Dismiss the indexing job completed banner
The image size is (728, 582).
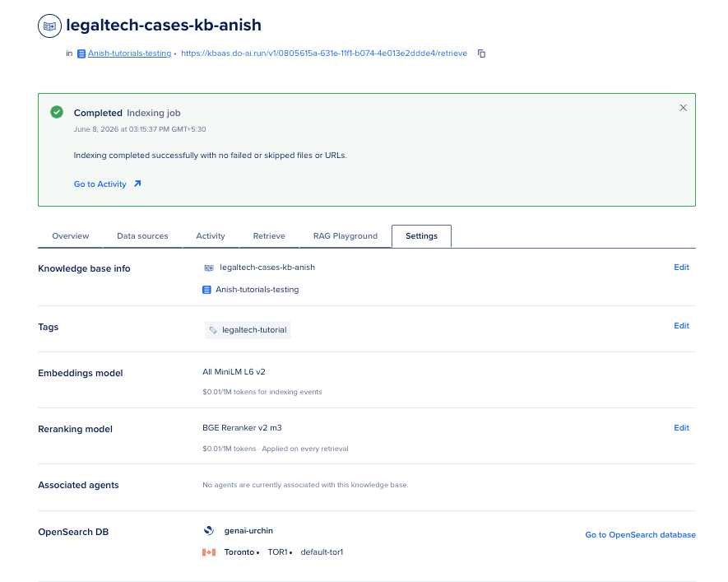pyautogui.click(x=683, y=108)
